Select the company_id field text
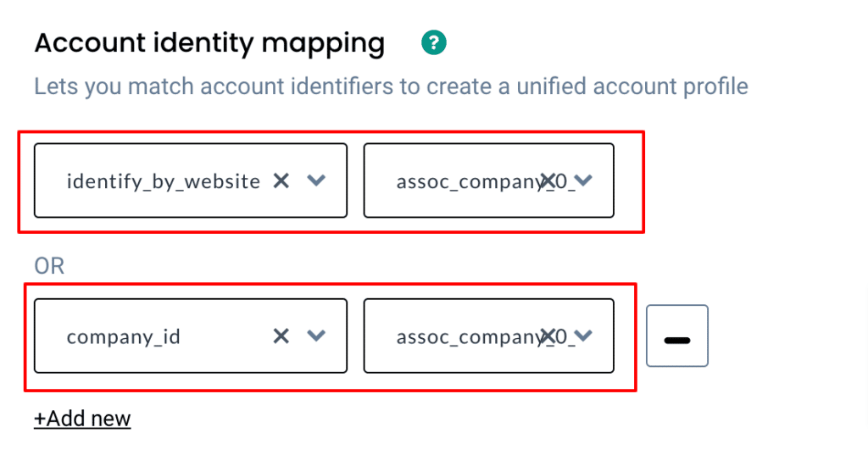The image size is (868, 455). [x=124, y=336]
